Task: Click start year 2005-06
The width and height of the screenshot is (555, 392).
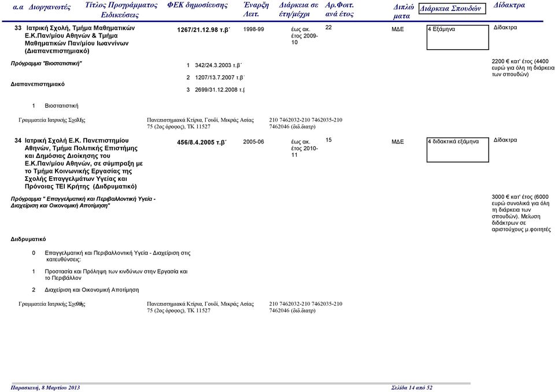Action: click(x=253, y=142)
